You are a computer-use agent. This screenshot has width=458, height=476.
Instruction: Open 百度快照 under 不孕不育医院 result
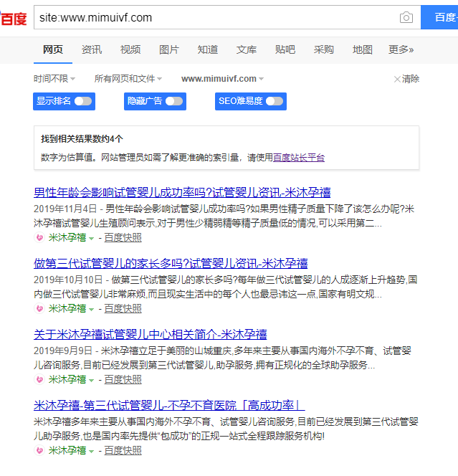pyautogui.click(x=123, y=451)
